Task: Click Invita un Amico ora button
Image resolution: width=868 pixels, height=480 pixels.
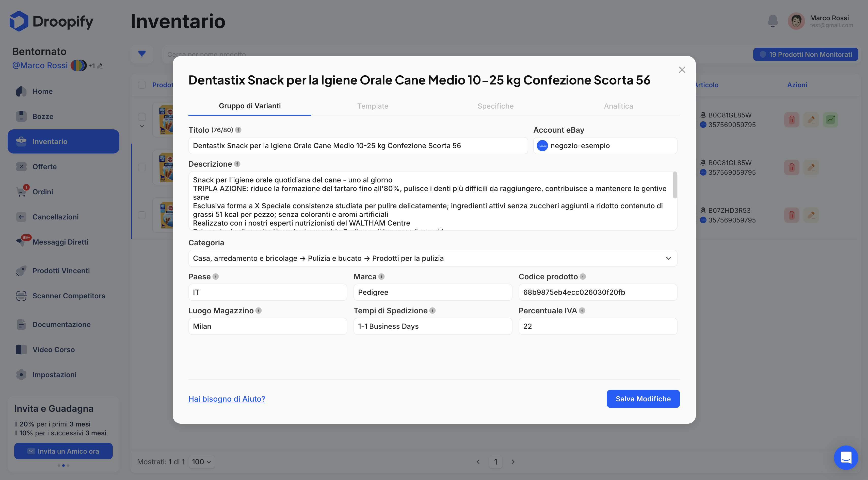Action: 63,451
